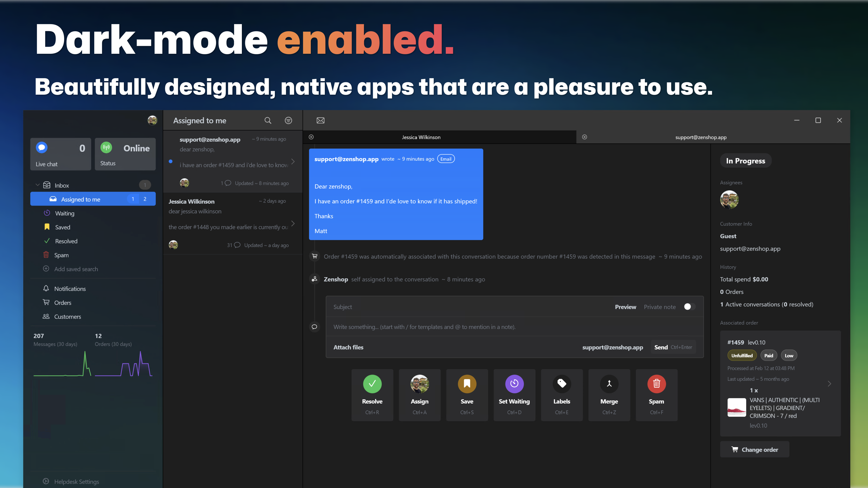Close the support@zenshop.app tab
The image size is (868, 488).
tap(585, 137)
